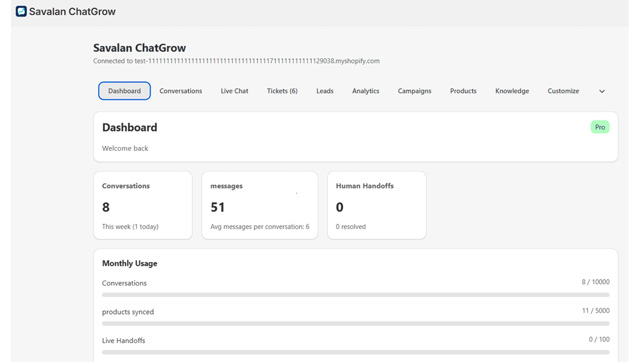Open the Dashboard tab

pyautogui.click(x=124, y=91)
